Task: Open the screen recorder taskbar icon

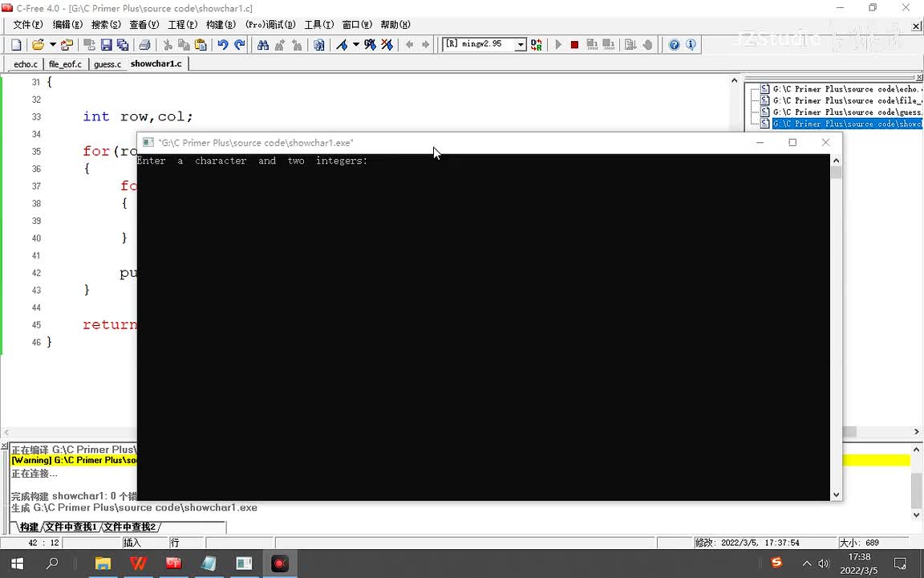Action: [279, 564]
